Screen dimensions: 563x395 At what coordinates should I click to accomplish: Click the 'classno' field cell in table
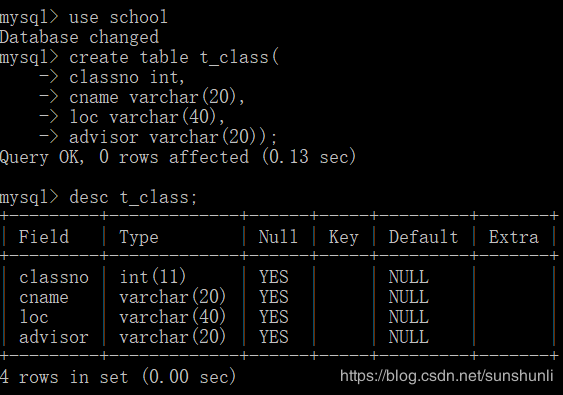pos(54,277)
